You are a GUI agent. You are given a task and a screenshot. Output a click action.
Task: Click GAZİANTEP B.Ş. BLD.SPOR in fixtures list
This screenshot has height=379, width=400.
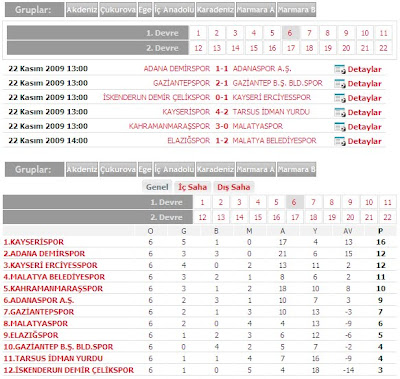(277, 83)
